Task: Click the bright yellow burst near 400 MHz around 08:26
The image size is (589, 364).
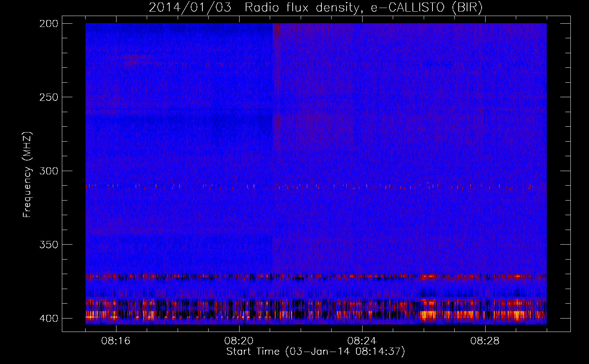Action: tap(428, 314)
